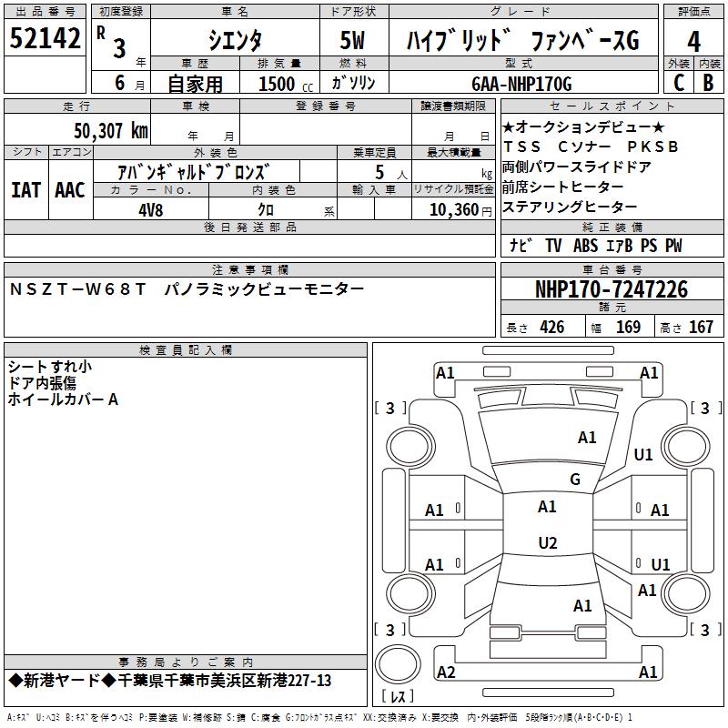728x728 pixels.
Task: Select color number 4V8
Action: pos(151,210)
